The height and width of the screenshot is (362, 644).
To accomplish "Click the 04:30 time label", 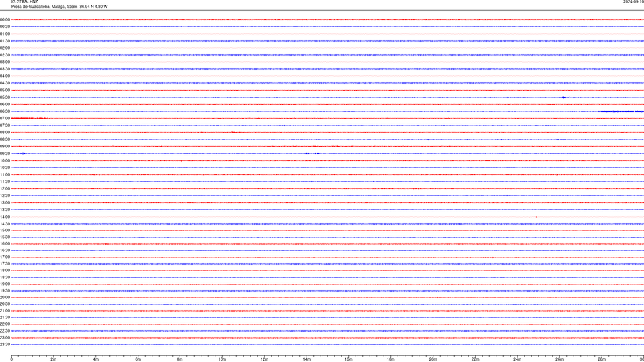I will pyautogui.click(x=5, y=83).
